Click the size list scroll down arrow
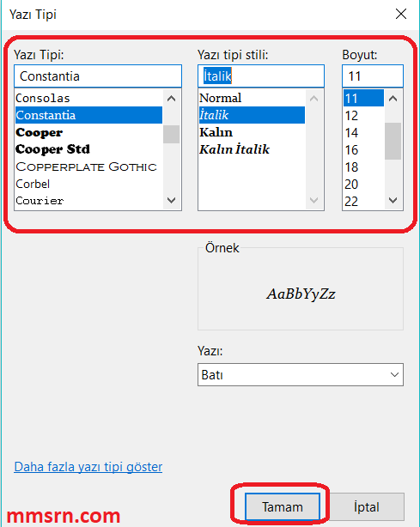This screenshot has width=420, height=527. 393,200
